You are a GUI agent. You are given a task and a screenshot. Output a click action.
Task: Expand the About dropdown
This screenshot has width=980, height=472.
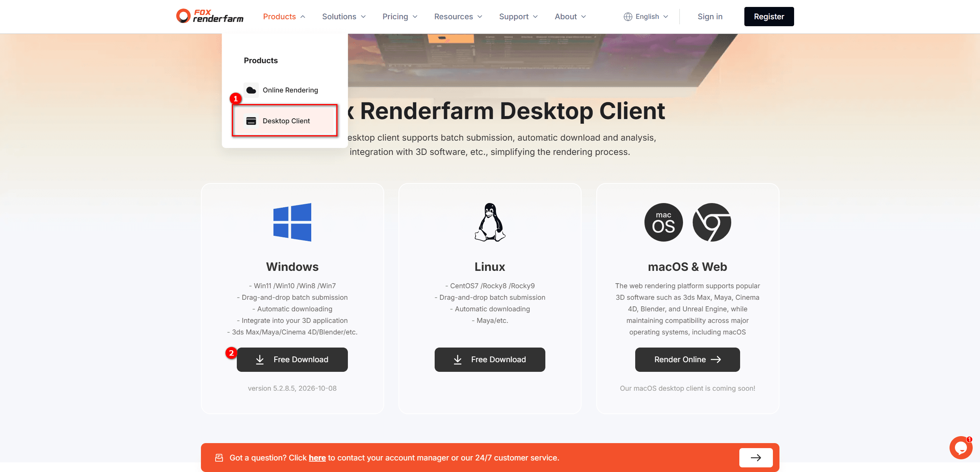570,17
